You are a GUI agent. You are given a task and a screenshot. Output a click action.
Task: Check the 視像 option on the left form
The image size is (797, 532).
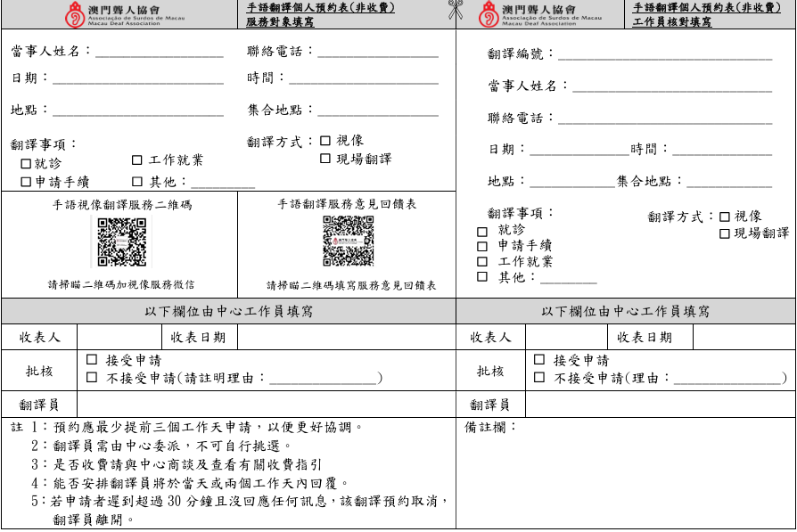[x=325, y=141]
